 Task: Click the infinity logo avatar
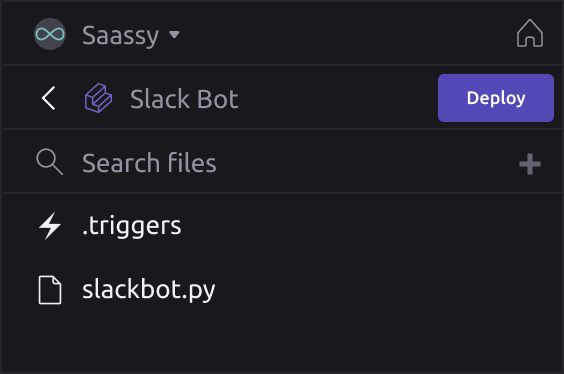(50, 34)
